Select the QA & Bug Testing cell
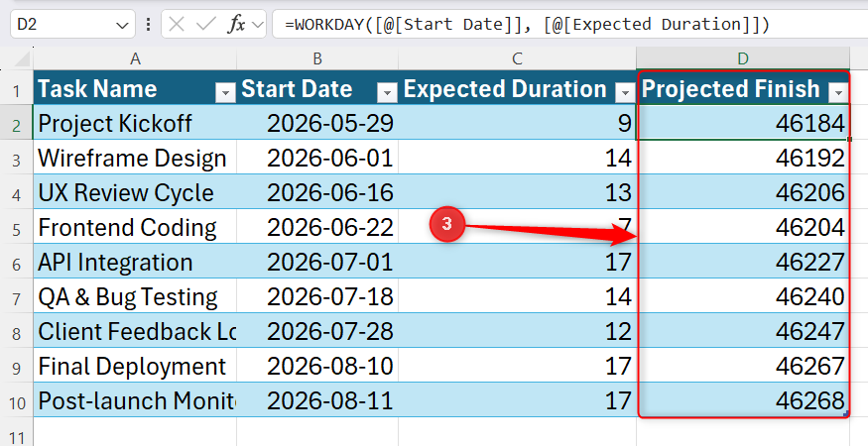868x446 pixels. click(135, 296)
